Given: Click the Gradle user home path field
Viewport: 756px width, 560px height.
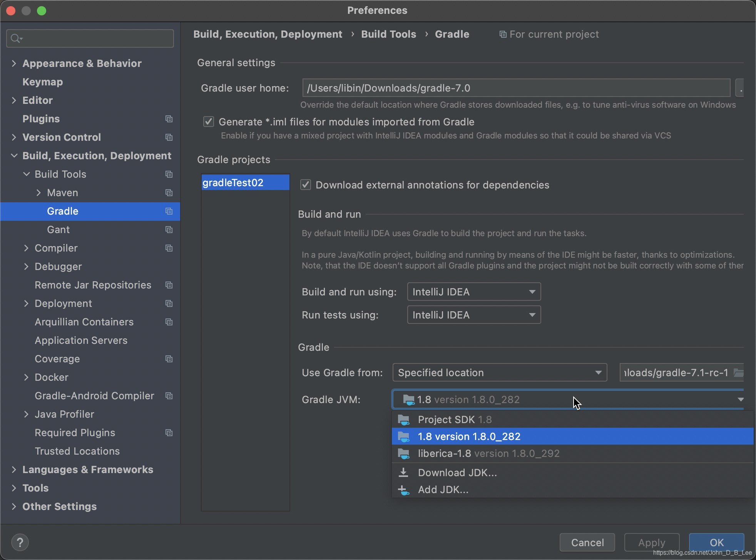Looking at the screenshot, I should 516,88.
